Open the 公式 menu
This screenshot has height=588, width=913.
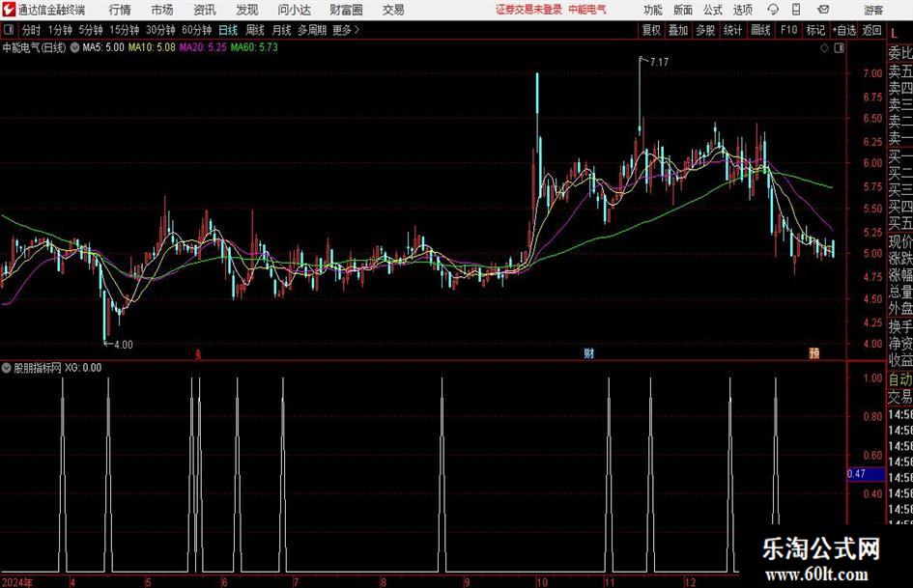point(713,10)
